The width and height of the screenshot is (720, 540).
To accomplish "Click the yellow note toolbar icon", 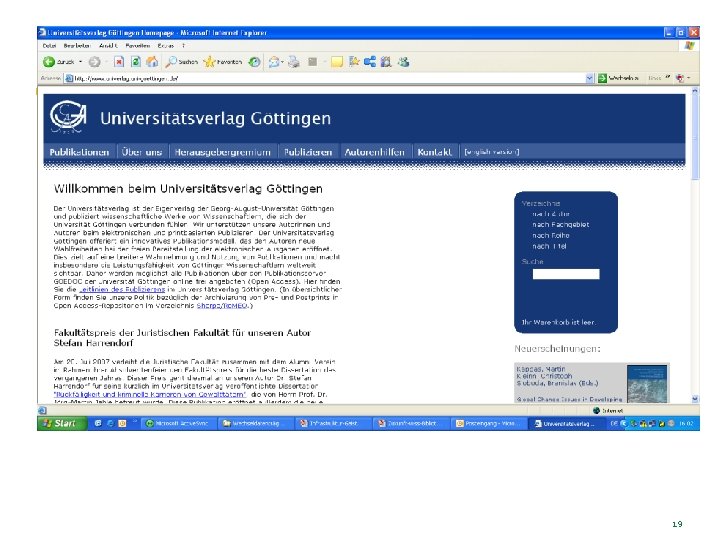I will click(x=337, y=62).
